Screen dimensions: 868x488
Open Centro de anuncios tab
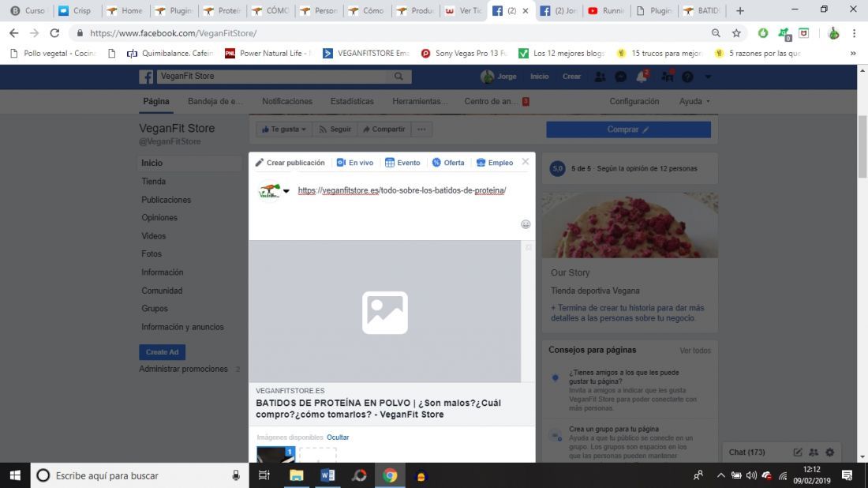pos(496,101)
